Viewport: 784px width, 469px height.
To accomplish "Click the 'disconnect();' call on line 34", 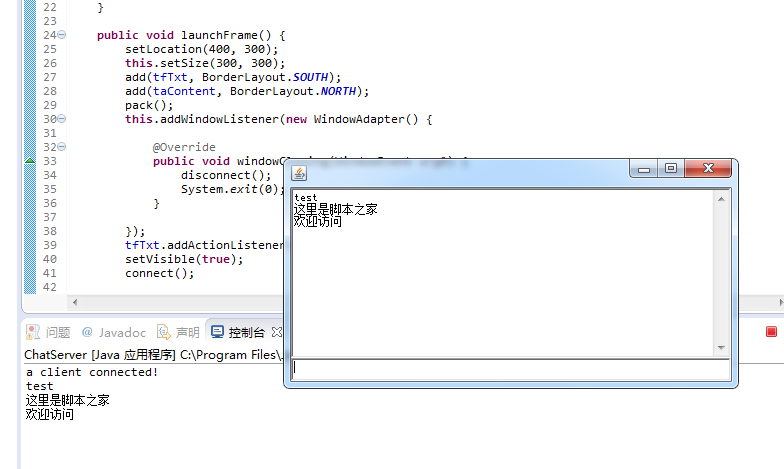I will click(226, 175).
